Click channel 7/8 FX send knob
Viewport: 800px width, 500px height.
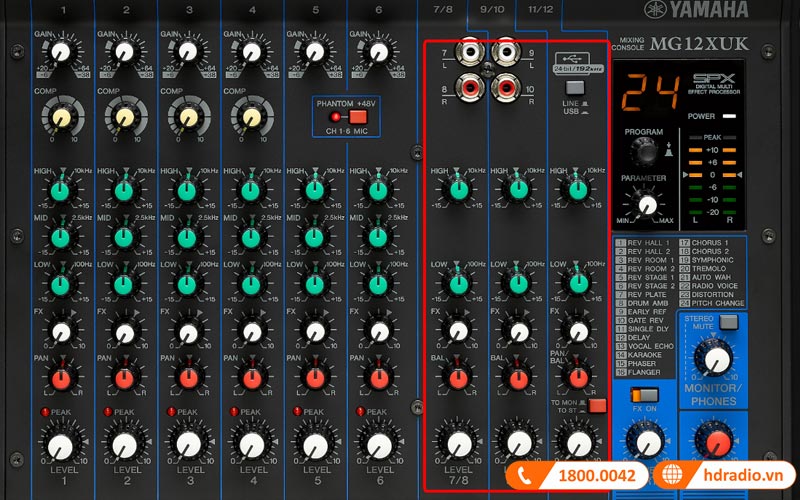(x=459, y=331)
